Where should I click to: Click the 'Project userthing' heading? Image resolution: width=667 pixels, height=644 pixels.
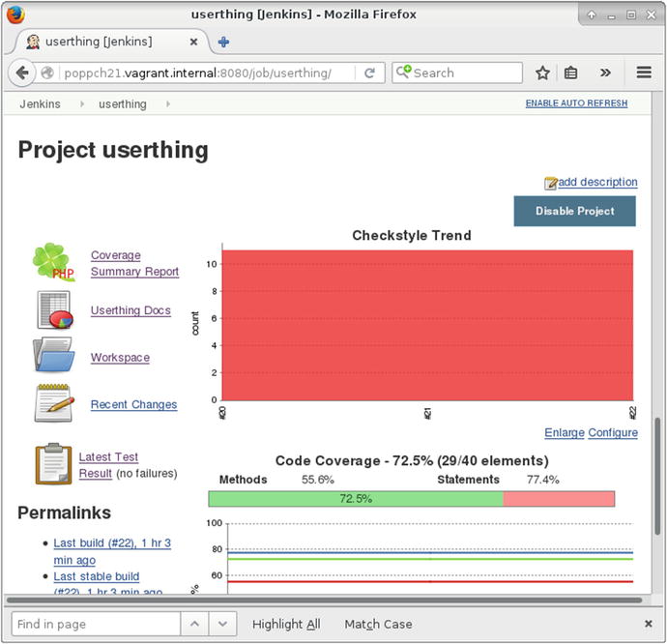113,150
